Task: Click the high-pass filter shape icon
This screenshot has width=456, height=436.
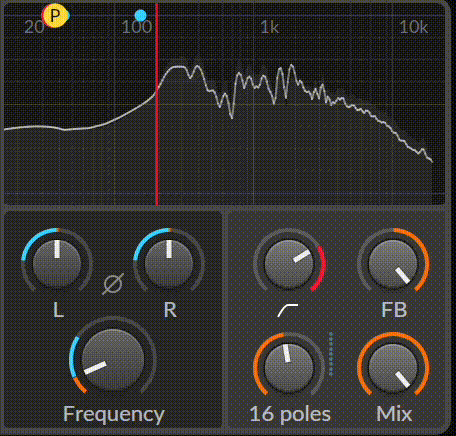Action: [288, 310]
